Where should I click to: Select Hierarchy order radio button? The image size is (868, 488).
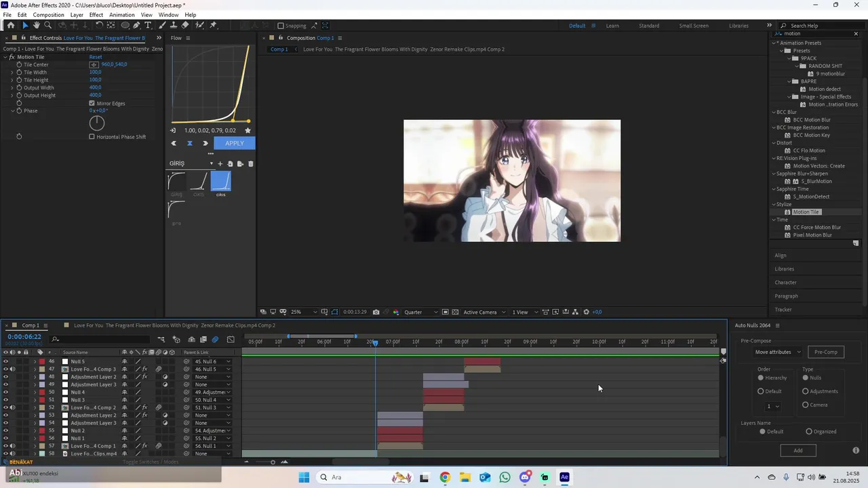[761, 378]
